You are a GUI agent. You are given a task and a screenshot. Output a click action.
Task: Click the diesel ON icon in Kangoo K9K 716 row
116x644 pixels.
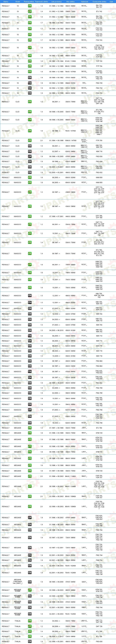point(30,356)
